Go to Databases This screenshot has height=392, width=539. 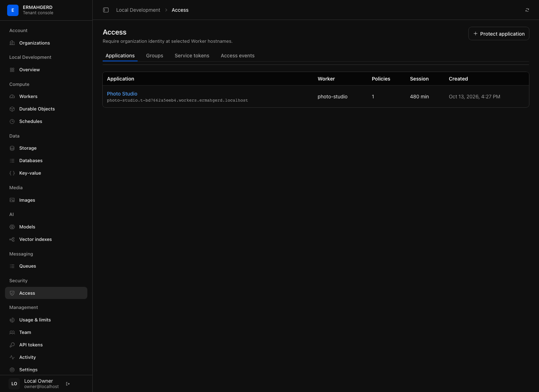tap(46, 161)
